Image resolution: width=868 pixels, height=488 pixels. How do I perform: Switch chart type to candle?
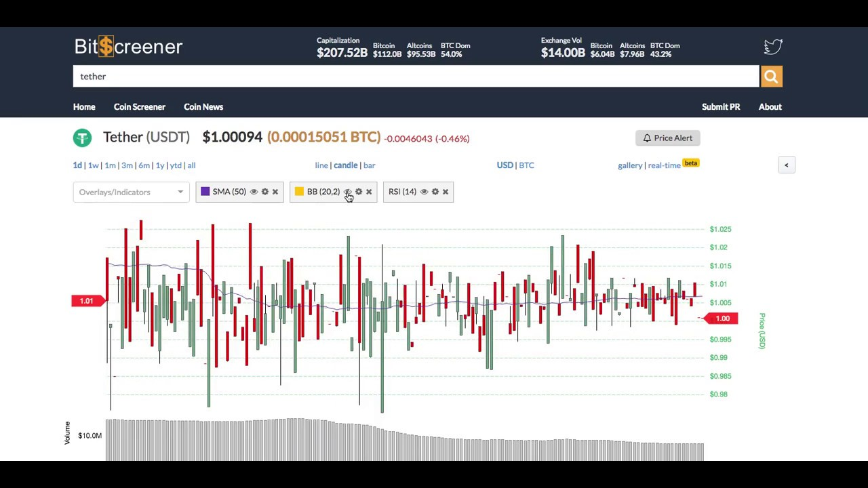pos(346,165)
